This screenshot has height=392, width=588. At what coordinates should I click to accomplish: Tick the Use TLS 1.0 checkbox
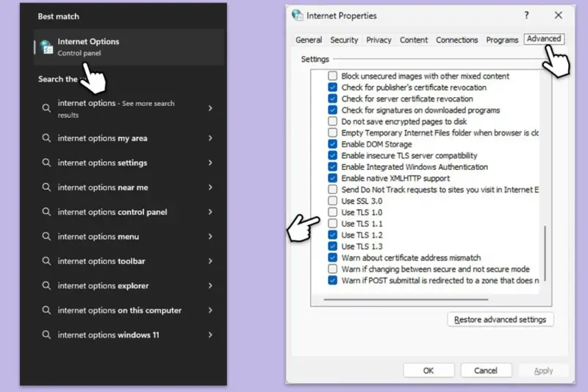(x=332, y=213)
